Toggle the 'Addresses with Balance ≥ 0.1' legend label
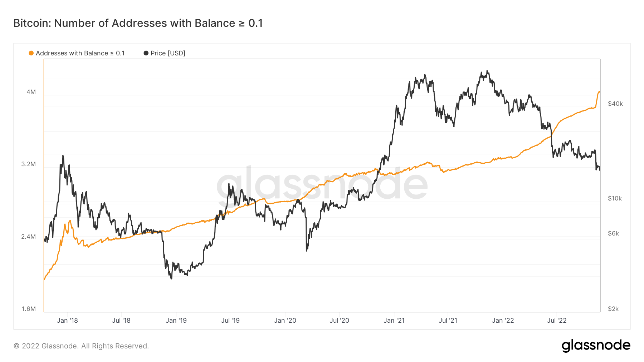Image resolution: width=644 pixels, height=362 pixels. coord(80,53)
